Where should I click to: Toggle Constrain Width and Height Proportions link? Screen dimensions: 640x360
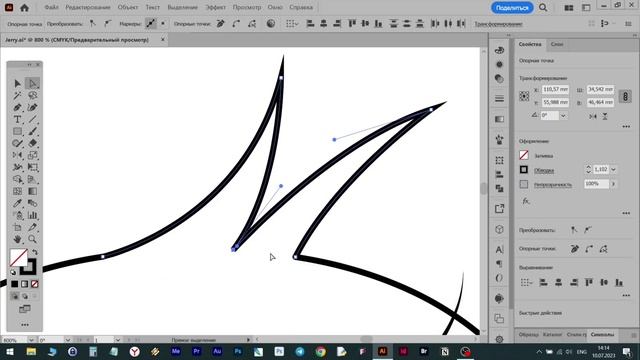[625, 96]
